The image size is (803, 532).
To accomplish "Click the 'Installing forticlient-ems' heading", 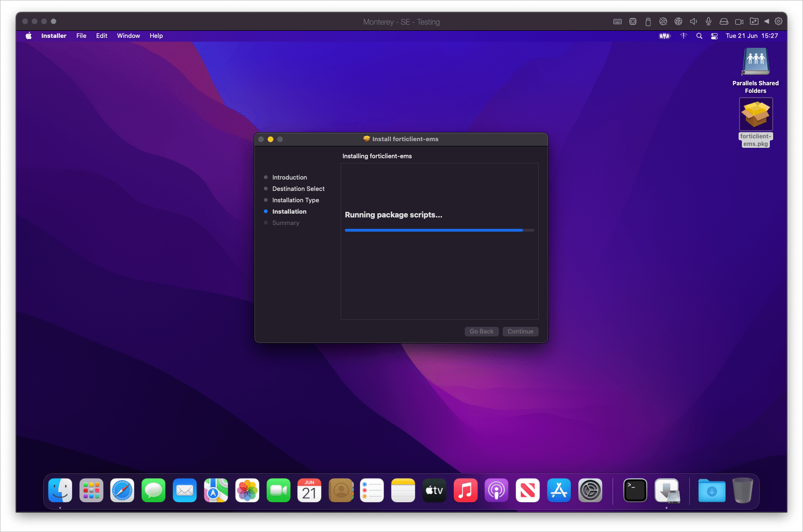I will [377, 156].
